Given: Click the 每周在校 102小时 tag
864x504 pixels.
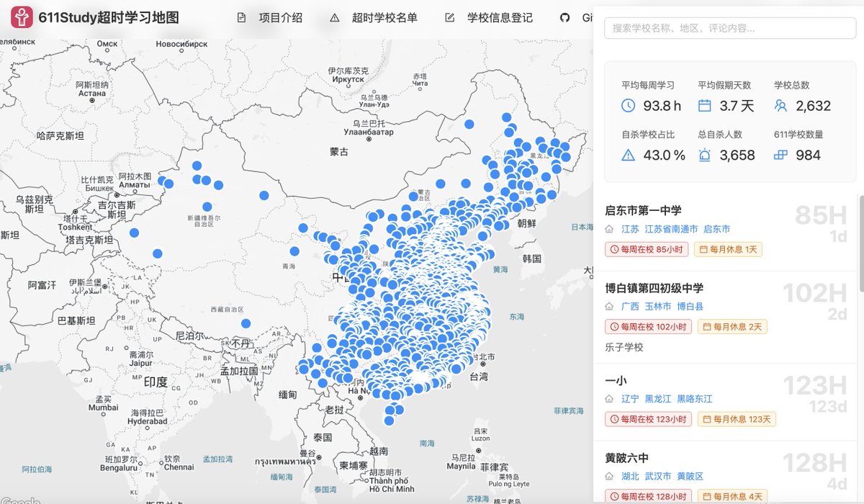Looking at the screenshot, I should tap(648, 327).
